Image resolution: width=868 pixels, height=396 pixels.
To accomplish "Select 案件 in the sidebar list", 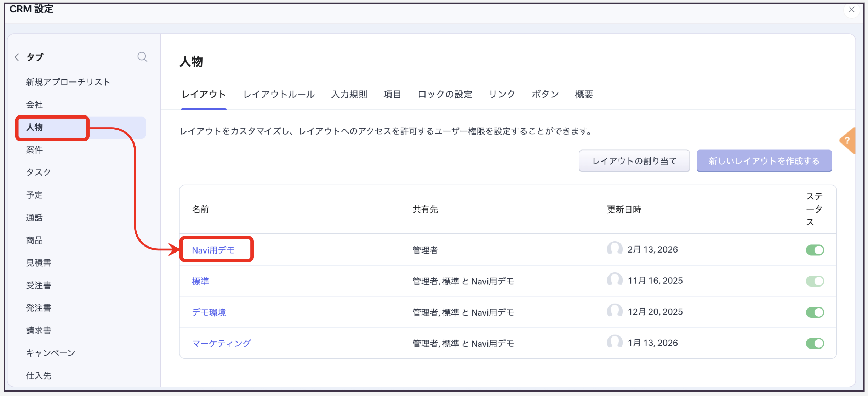I will 34,150.
